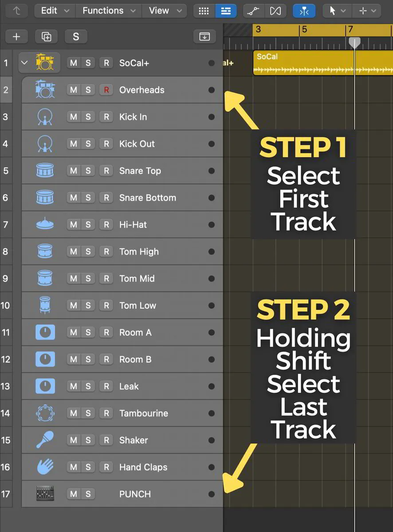Click the Hi-Hat cymbal icon
This screenshot has width=393, height=532.
[45, 224]
